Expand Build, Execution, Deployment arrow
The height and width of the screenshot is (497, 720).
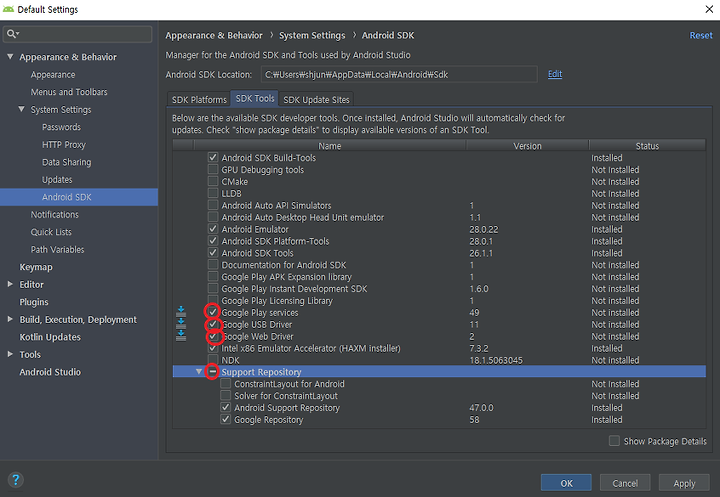point(10,319)
